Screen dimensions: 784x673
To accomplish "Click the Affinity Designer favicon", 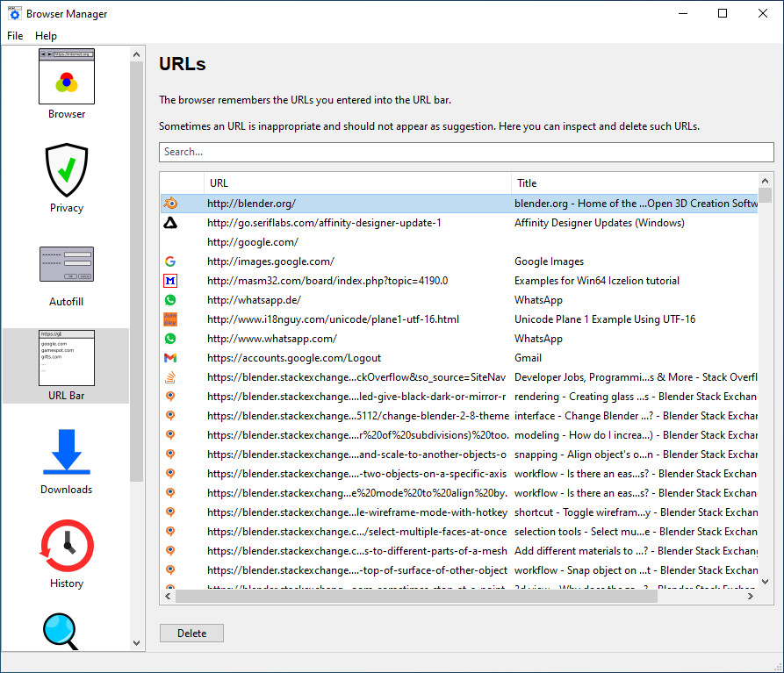I will [x=170, y=223].
